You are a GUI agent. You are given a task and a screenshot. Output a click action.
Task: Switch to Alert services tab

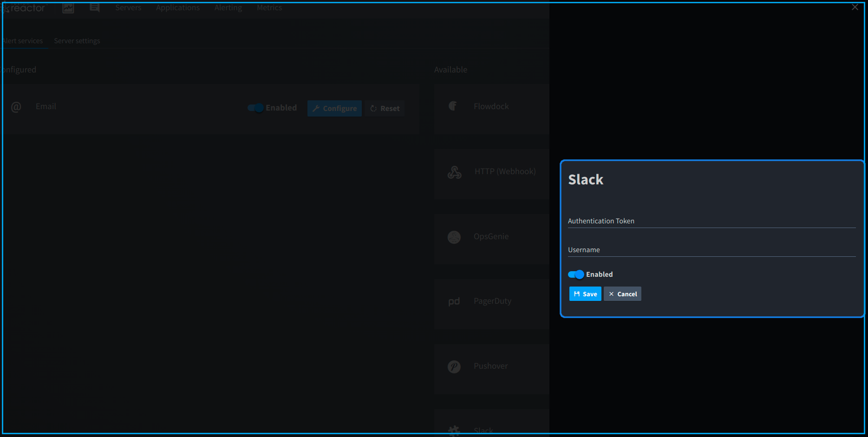click(x=22, y=41)
